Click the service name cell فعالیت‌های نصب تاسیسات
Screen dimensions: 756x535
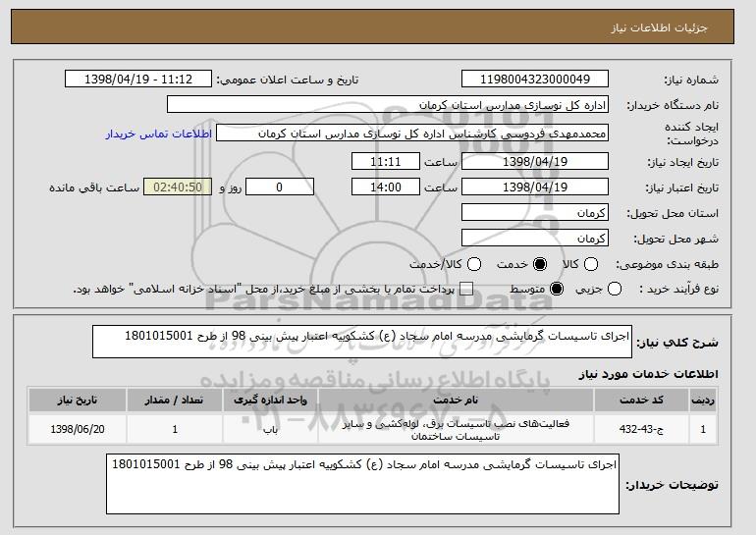pyautogui.click(x=456, y=429)
